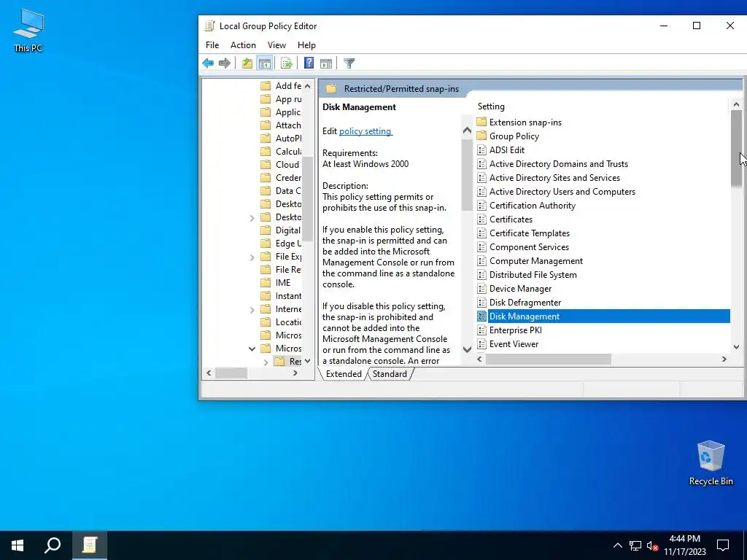Open the File menu
The height and width of the screenshot is (560, 747).
tap(212, 44)
